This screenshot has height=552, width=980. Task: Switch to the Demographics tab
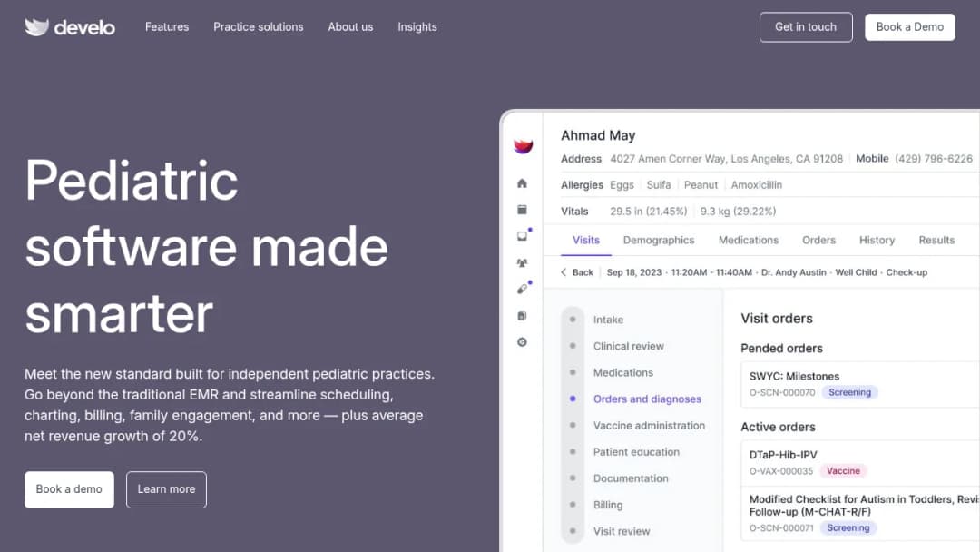[659, 240]
